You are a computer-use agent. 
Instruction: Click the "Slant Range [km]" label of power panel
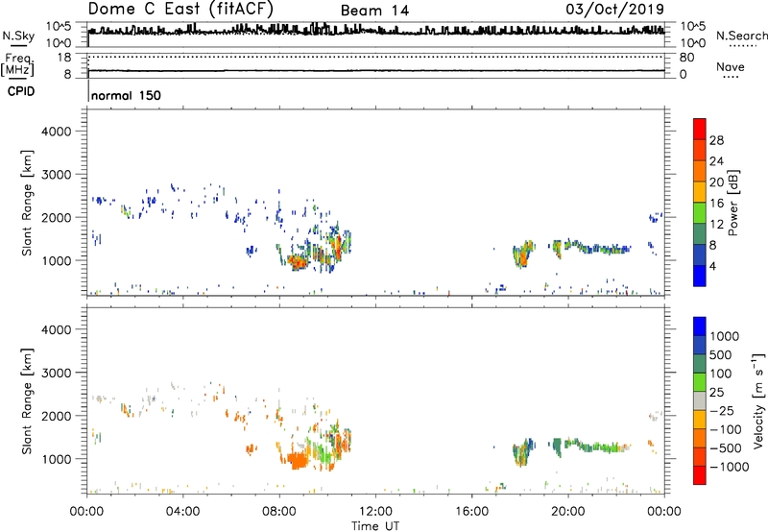pyautogui.click(x=27, y=203)
